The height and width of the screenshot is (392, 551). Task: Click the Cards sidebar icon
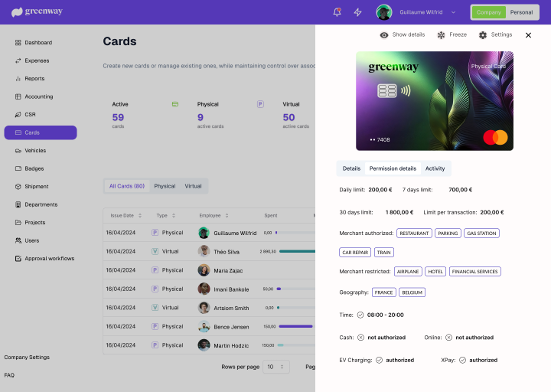point(18,132)
